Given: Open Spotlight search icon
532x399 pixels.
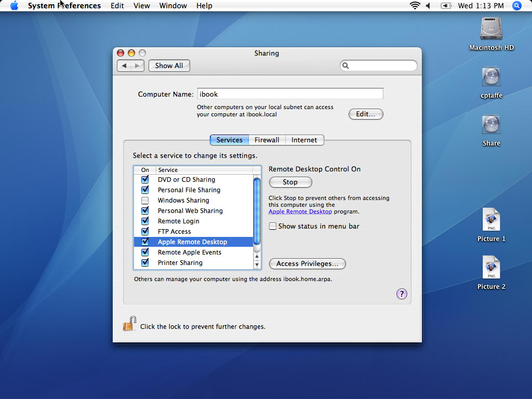Looking at the screenshot, I should [x=516, y=6].
